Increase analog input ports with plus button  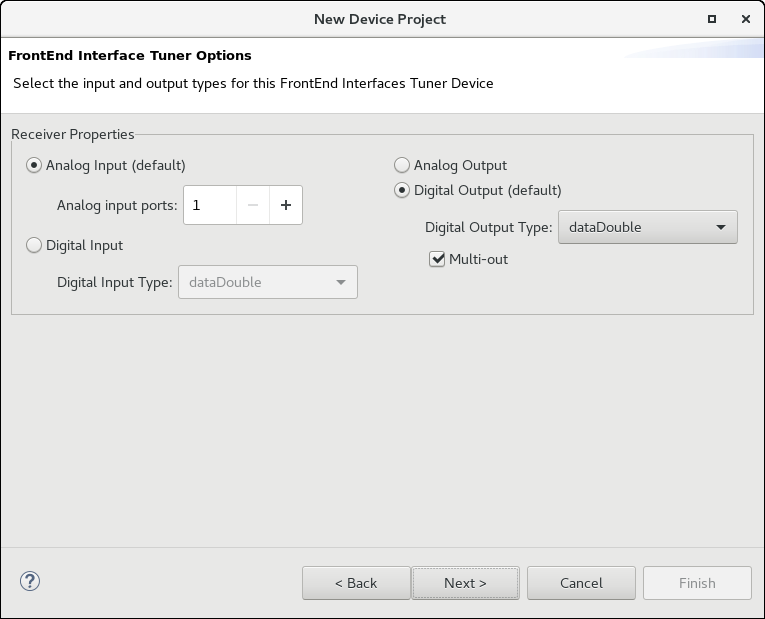[286, 205]
